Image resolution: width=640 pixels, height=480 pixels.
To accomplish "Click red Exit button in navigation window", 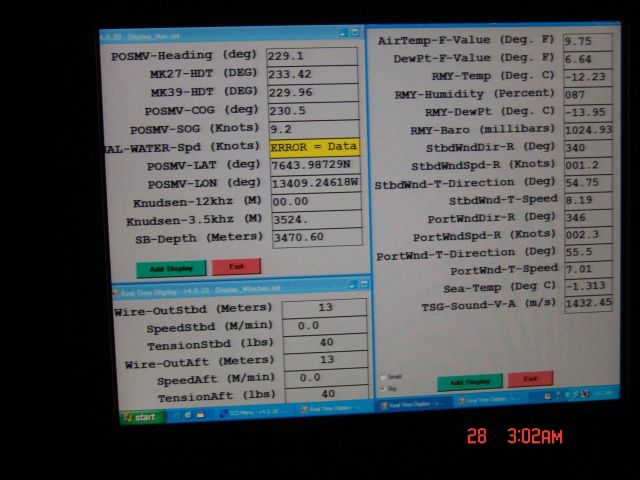I will pos(236,267).
